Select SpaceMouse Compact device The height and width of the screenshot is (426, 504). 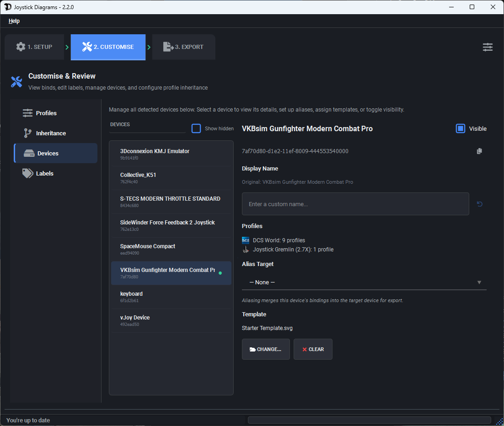171,249
